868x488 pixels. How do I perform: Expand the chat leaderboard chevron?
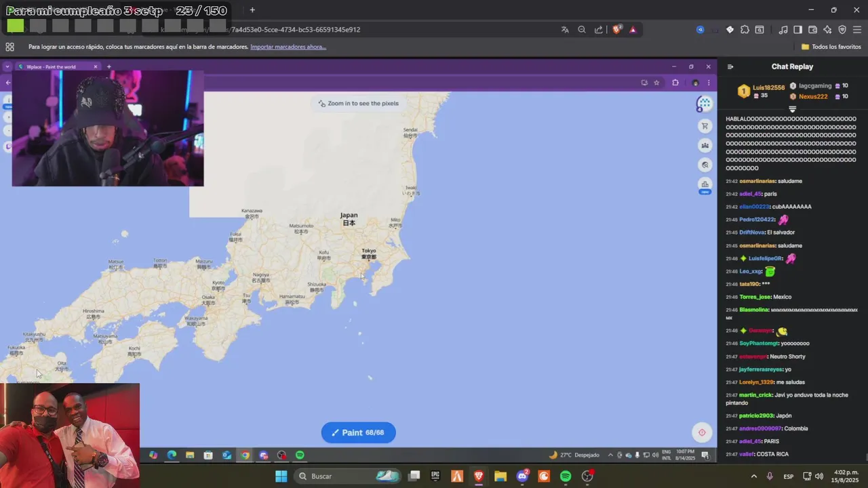point(792,108)
